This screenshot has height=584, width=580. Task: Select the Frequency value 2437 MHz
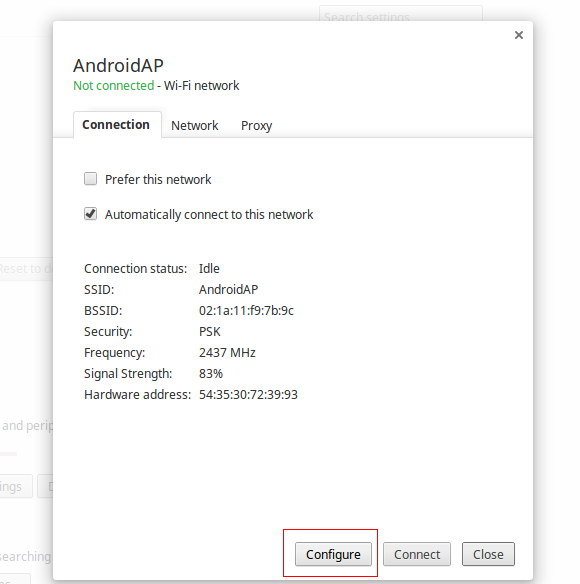227,352
